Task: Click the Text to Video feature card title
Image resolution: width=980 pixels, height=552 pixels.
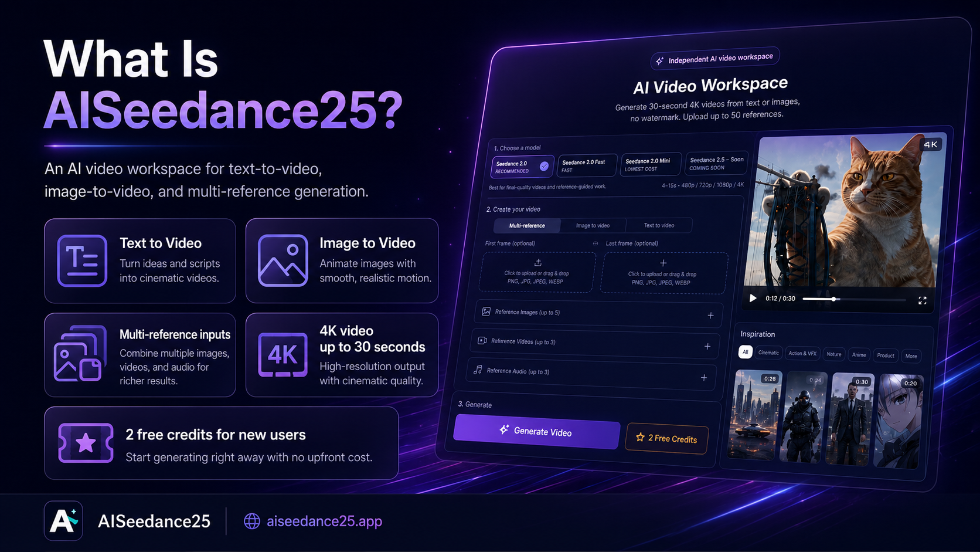Action: click(161, 243)
